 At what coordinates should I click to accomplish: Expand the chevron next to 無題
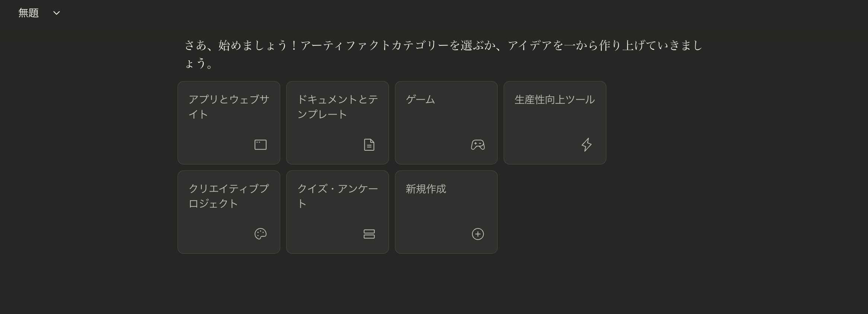pyautogui.click(x=57, y=13)
